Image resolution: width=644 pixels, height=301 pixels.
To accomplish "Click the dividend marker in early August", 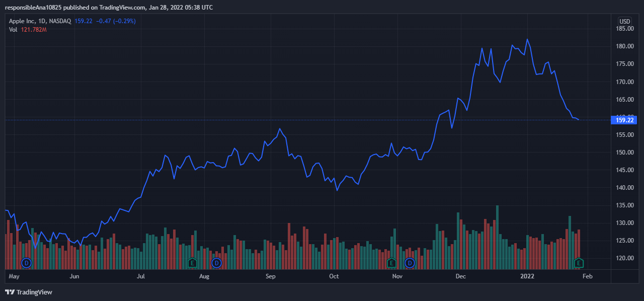I will (x=216, y=263).
